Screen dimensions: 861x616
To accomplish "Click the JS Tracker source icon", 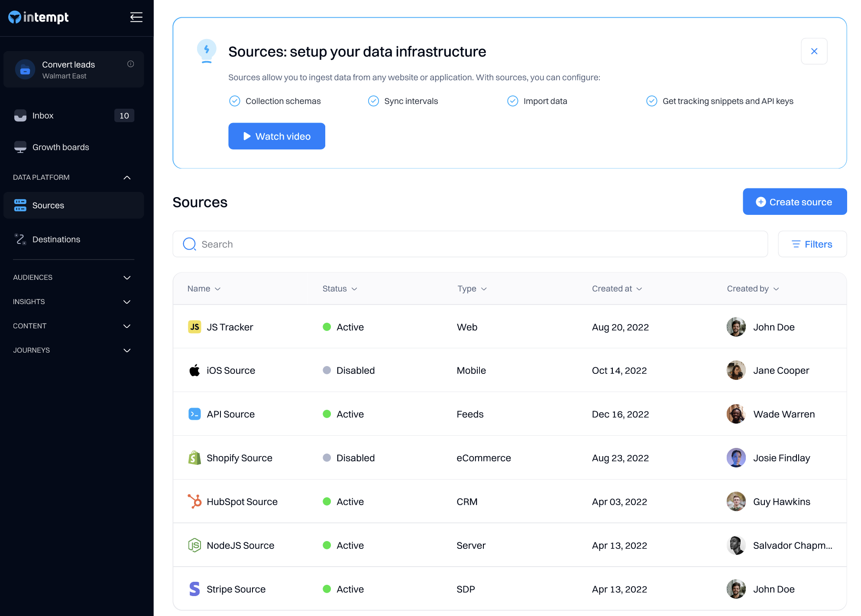I will pos(194,327).
